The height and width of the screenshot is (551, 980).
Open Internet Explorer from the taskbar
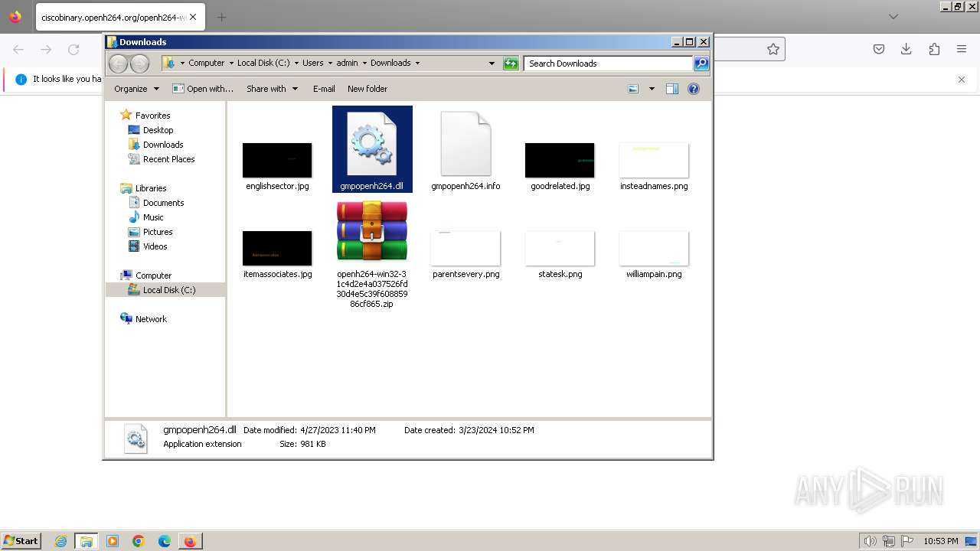click(60, 541)
